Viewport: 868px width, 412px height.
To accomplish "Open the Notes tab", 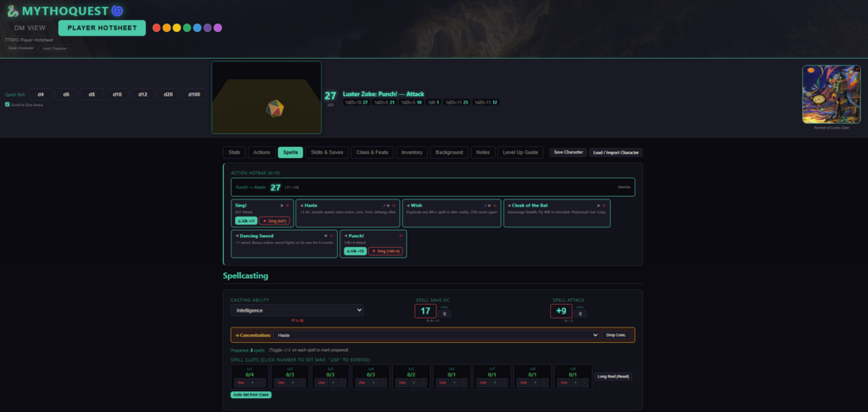I will [483, 152].
